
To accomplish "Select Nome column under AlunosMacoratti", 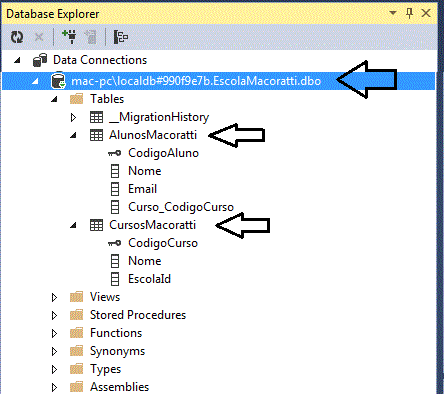I will (145, 171).
